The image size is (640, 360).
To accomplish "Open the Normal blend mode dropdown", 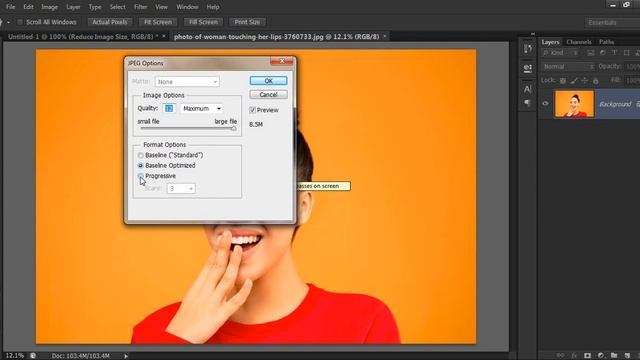I will 568,67.
